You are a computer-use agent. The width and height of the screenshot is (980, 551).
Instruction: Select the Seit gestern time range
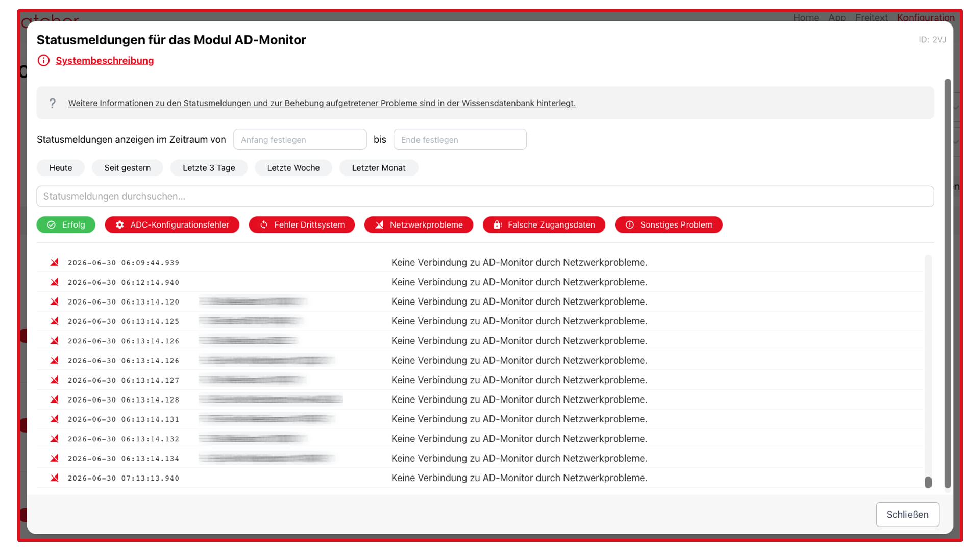click(x=128, y=168)
